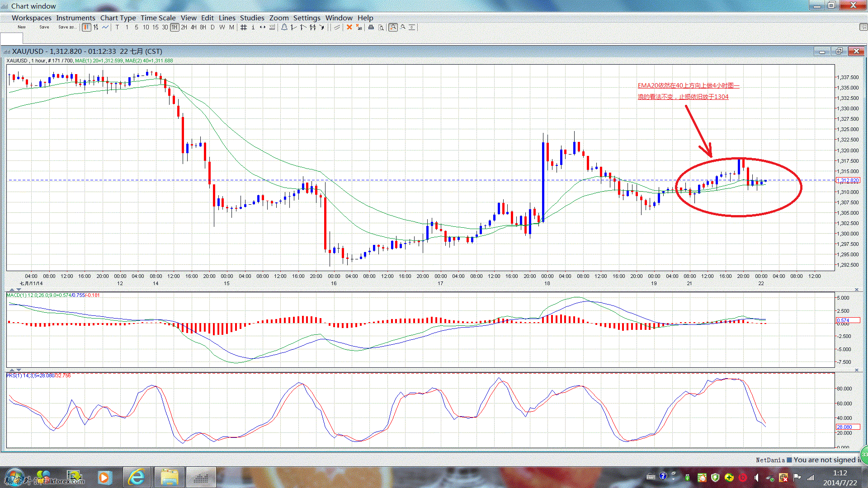Open the Workspaces menu
This screenshot has width=868, height=488.
[x=32, y=18]
